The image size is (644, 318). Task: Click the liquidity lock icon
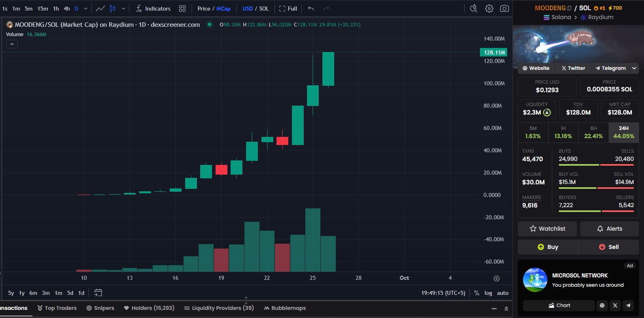pos(547,112)
